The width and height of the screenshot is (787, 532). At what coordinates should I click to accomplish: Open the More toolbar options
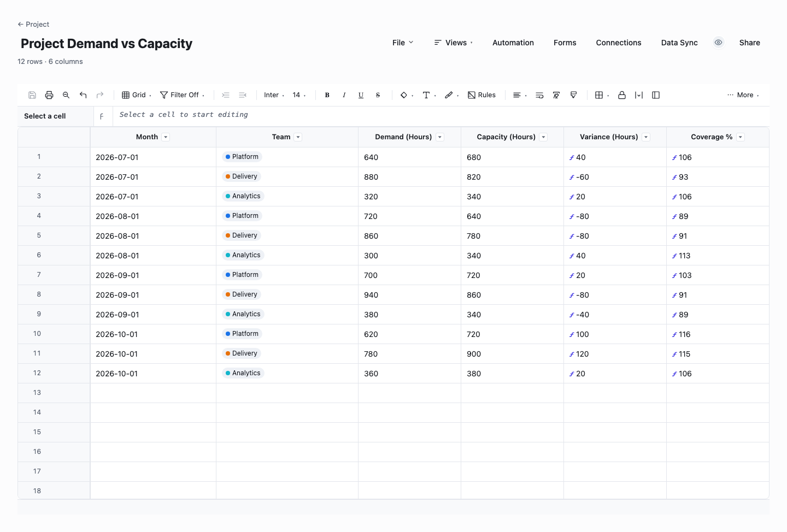click(x=743, y=95)
